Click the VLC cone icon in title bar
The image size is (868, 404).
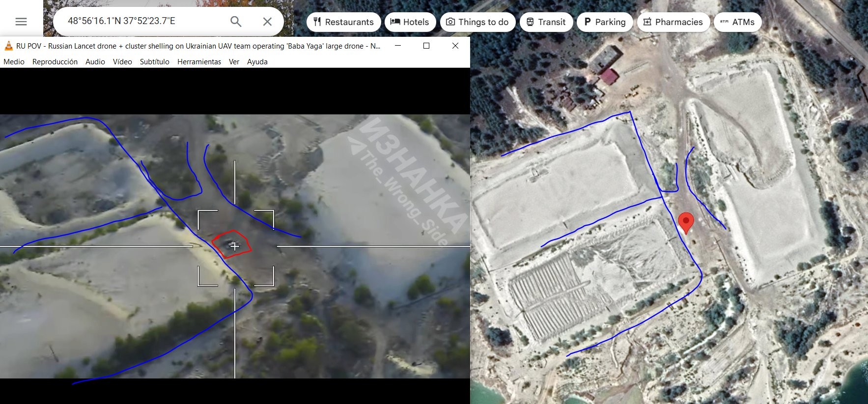(8, 46)
